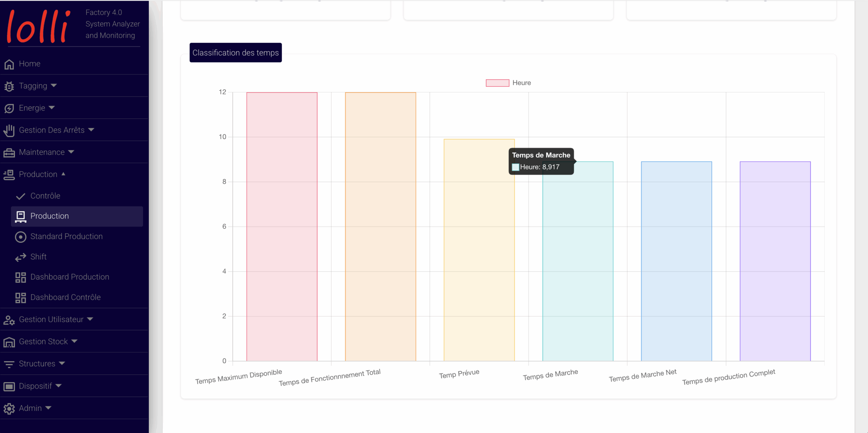Click the Gestion Des Arrêts hand icon
This screenshot has width=868, height=433.
(x=9, y=130)
